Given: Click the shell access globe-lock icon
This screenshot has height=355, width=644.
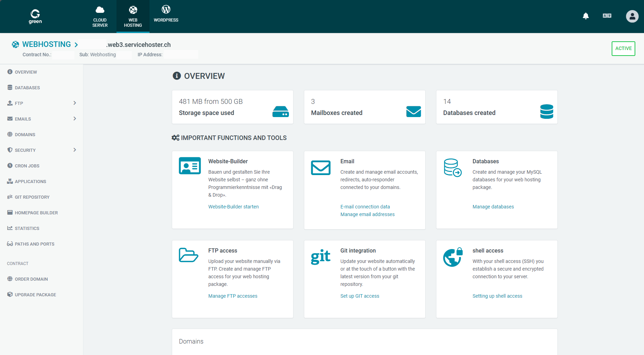Looking at the screenshot, I should coord(453,257).
